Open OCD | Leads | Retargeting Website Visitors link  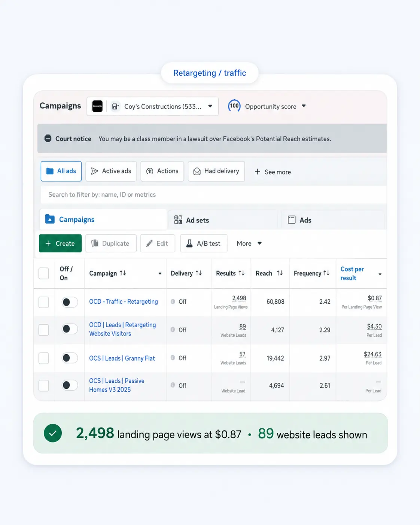tap(122, 329)
